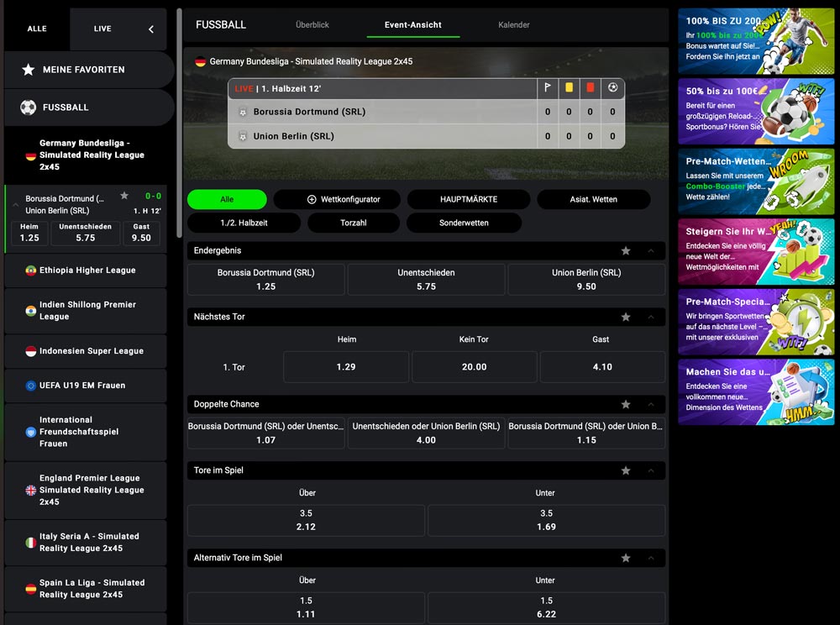840x625 pixels.
Task: Select the LIVE sidebar tab
Action: click(x=102, y=29)
